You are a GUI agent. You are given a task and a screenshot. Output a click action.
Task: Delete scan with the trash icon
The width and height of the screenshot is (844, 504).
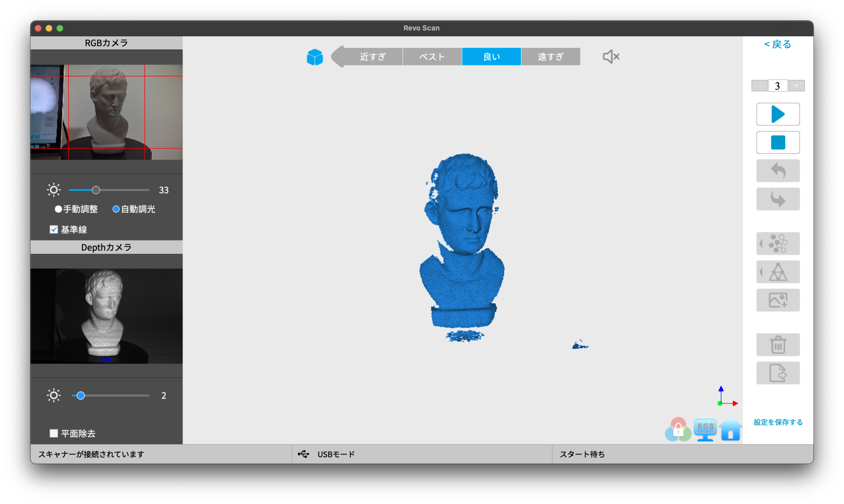[x=778, y=345]
